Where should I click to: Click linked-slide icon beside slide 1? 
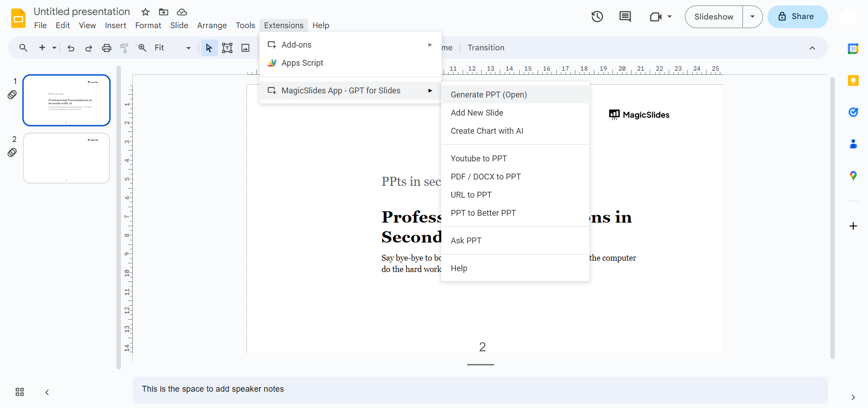click(12, 95)
